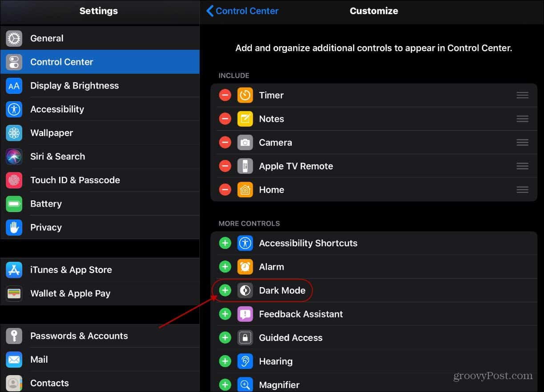Select the Accessibility Shortcuts label
The image size is (544, 392).
[x=308, y=243]
